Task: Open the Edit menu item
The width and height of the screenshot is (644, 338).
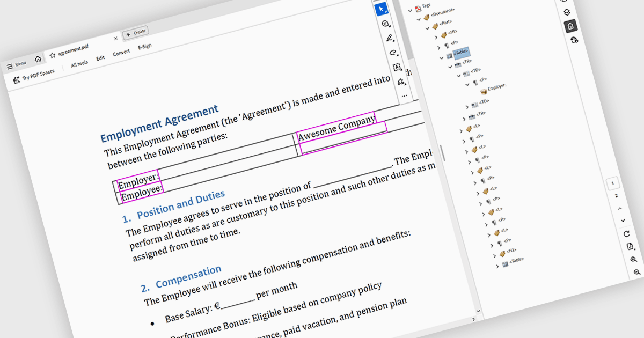Action: tap(100, 58)
